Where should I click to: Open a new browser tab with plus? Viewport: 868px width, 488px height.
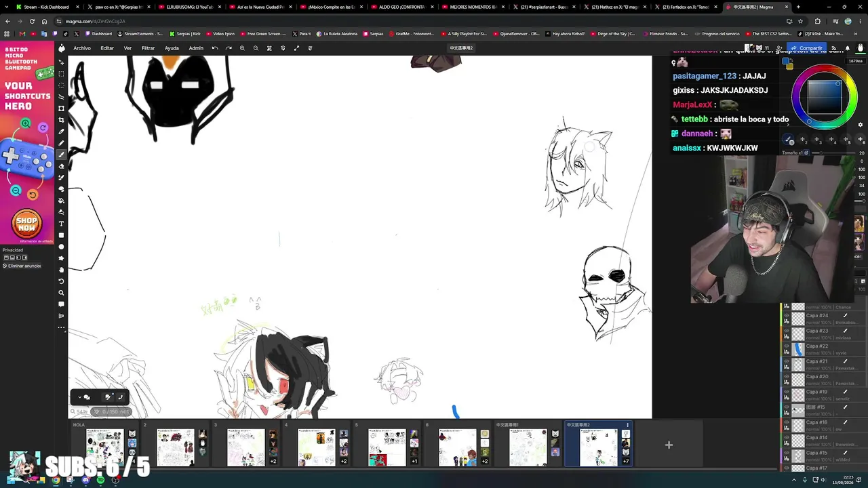point(797,7)
